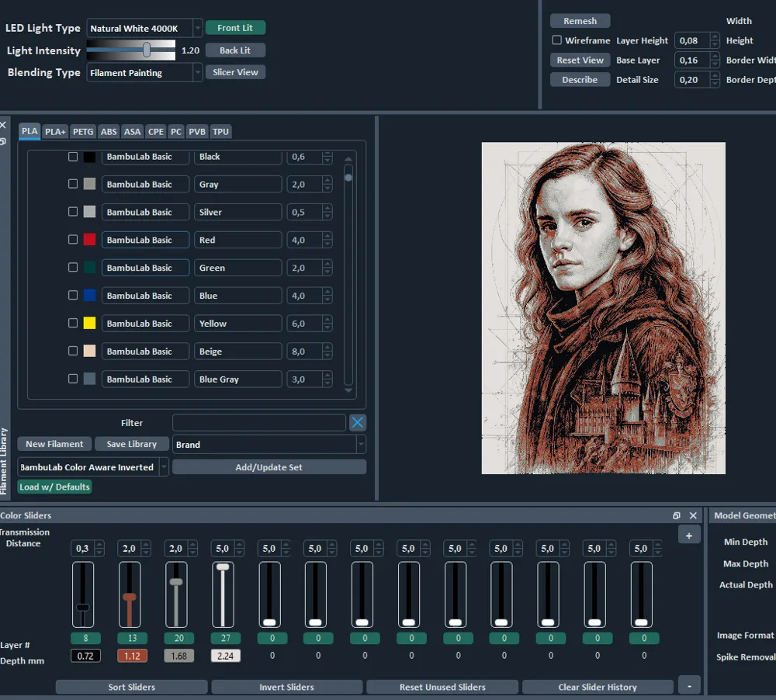Viewport: 776px width, 700px height.
Task: Check the Green filament checkbox
Action: tap(73, 267)
